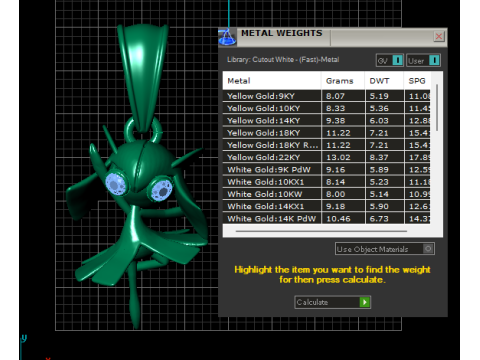Click the Grams column header

343,81
